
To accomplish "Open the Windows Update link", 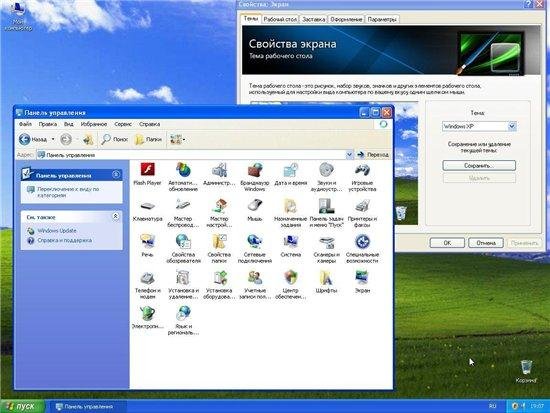I will point(57,231).
